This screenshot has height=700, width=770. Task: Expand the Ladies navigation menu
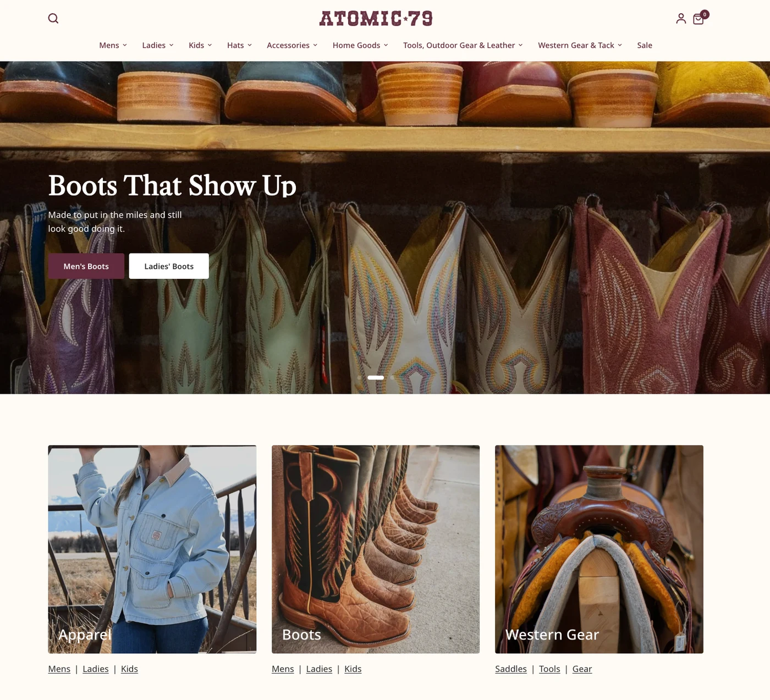pyautogui.click(x=158, y=45)
